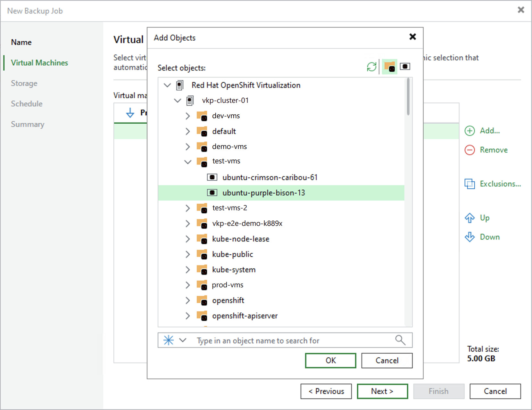The height and width of the screenshot is (410, 532).
Task: Click the Add plus icon in wizard
Action: (470, 131)
